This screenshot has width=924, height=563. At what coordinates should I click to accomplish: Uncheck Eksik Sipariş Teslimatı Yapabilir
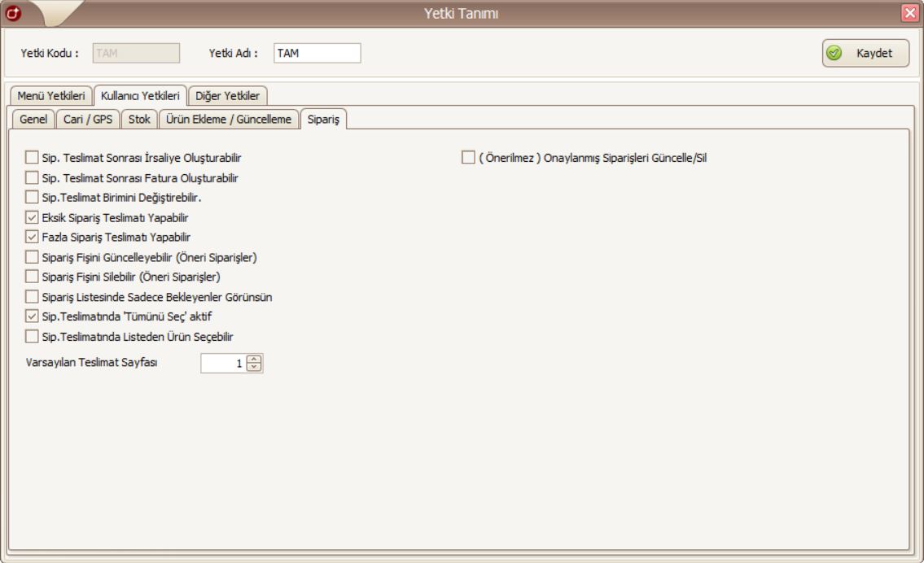32,217
